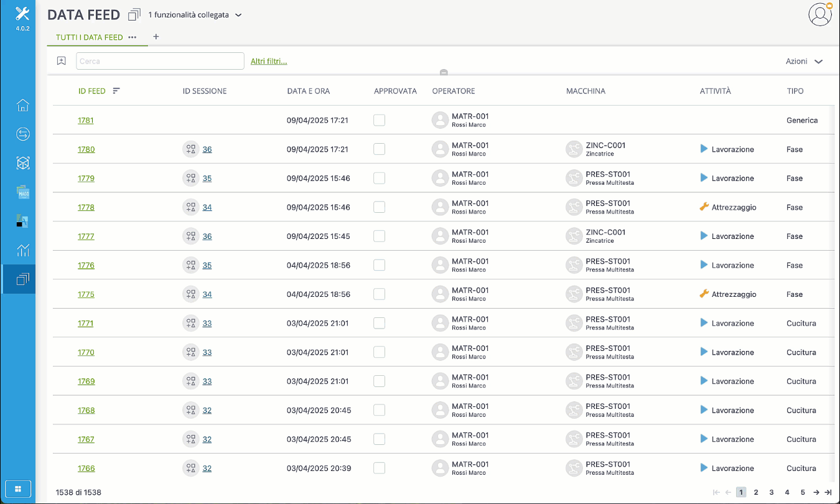This screenshot has width=840, height=504.
Task: Open the home icon in the sidebar
Action: [23, 105]
